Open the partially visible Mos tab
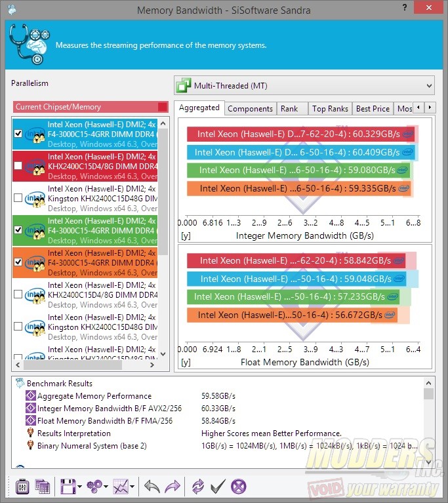This screenshot has height=503, width=448. [403, 109]
